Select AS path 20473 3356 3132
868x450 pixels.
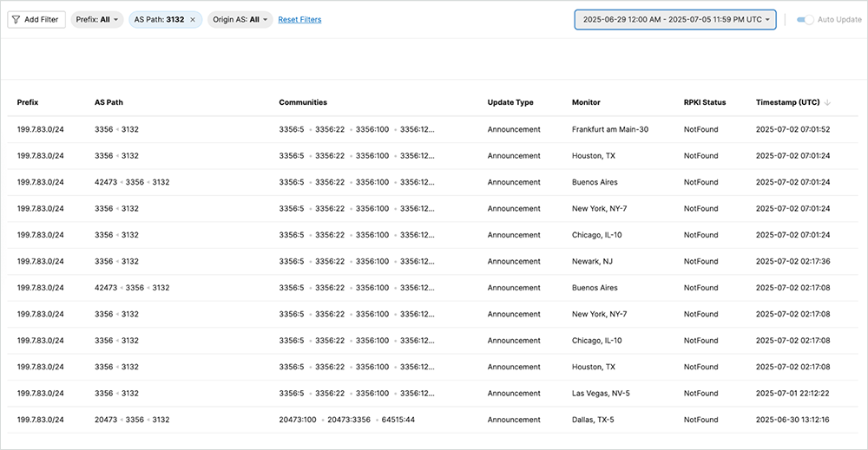point(131,420)
